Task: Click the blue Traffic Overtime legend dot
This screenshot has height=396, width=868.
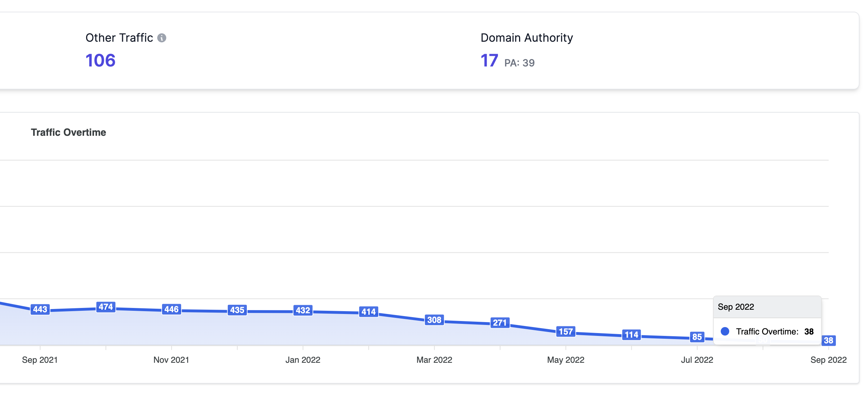Action: tap(725, 331)
